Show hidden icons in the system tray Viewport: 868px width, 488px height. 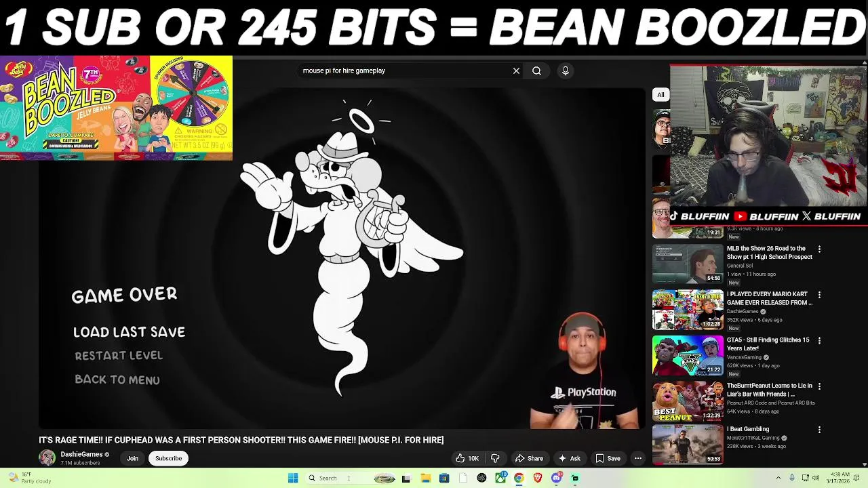pos(778,479)
